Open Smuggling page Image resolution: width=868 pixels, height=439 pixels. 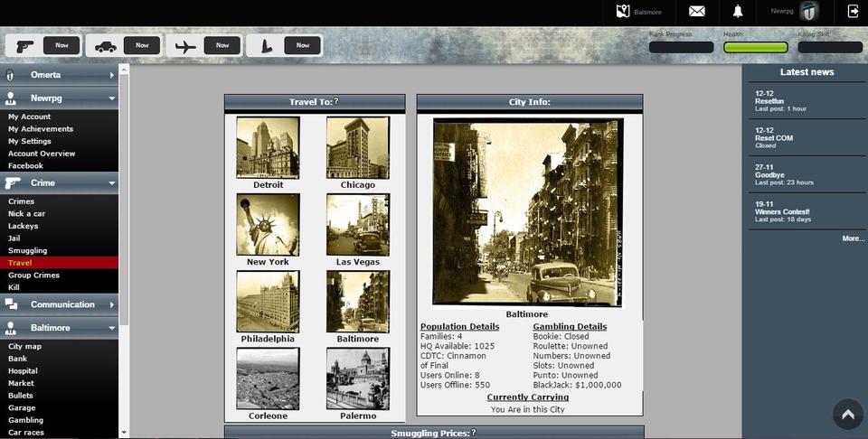pos(28,250)
